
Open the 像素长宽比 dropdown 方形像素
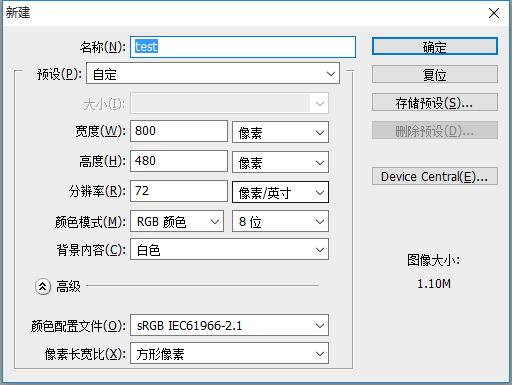coord(229,353)
